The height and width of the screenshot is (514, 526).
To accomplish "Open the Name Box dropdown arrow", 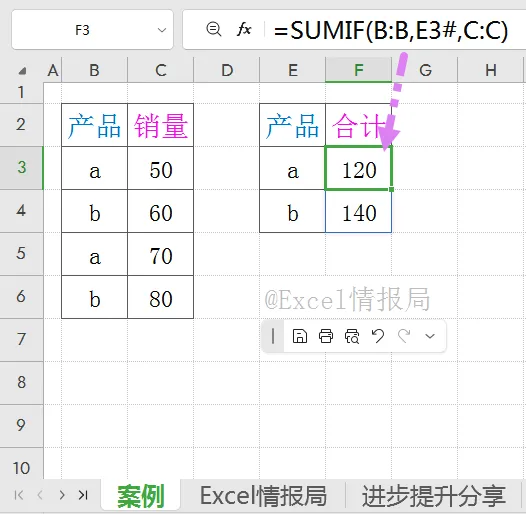I will (x=162, y=30).
